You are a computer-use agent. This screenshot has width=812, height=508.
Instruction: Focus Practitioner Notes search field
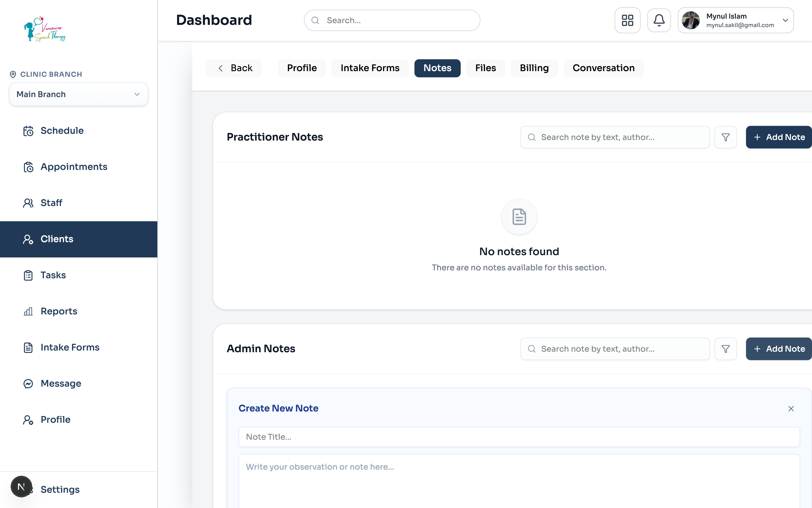[x=615, y=137]
